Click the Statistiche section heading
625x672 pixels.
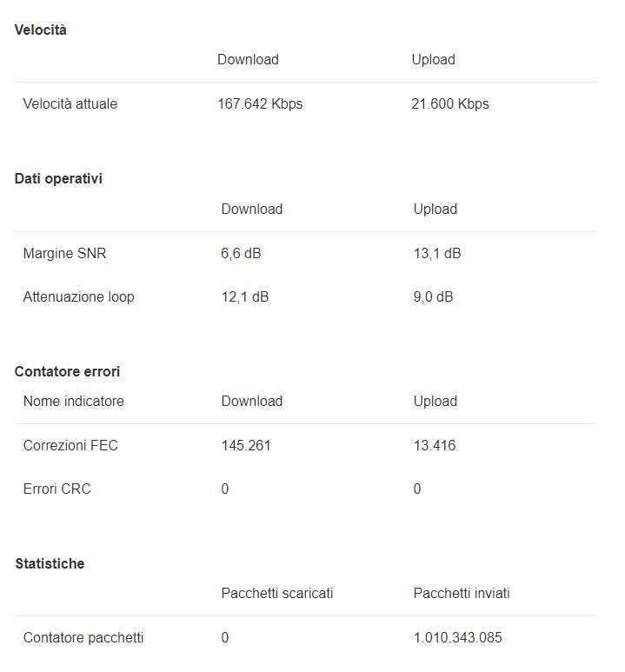tap(50, 564)
